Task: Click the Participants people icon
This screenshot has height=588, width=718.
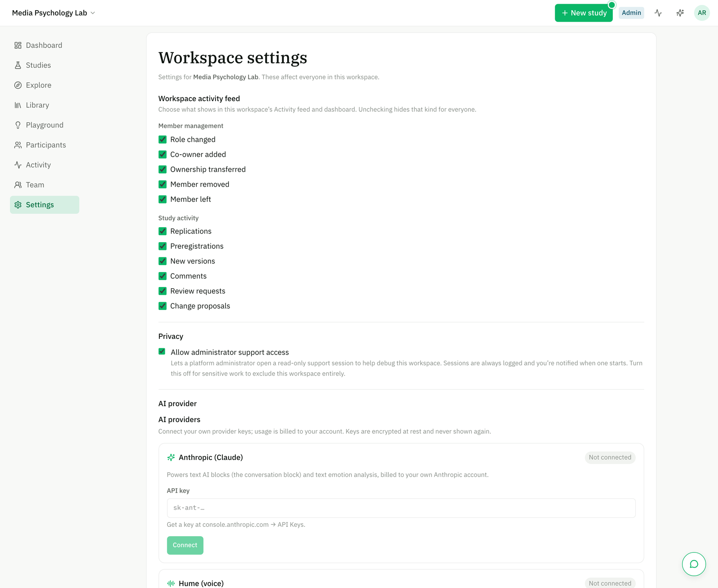Action: click(18, 145)
